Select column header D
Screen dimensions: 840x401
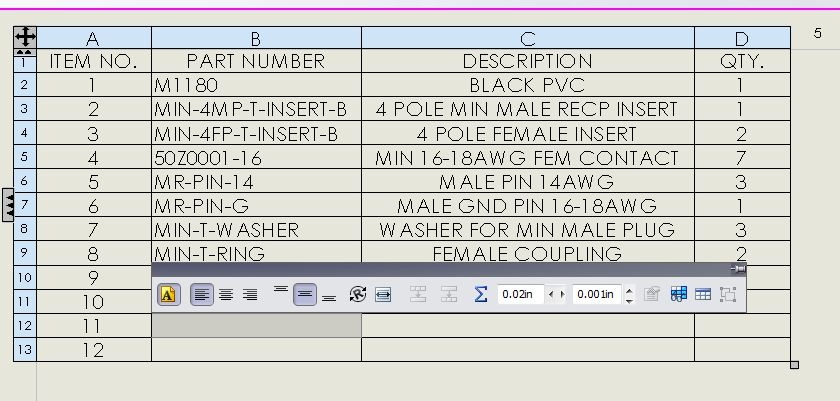[742, 38]
